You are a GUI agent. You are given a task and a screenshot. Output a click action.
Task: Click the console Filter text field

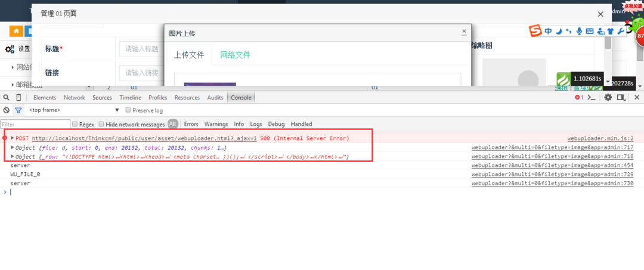click(35, 124)
